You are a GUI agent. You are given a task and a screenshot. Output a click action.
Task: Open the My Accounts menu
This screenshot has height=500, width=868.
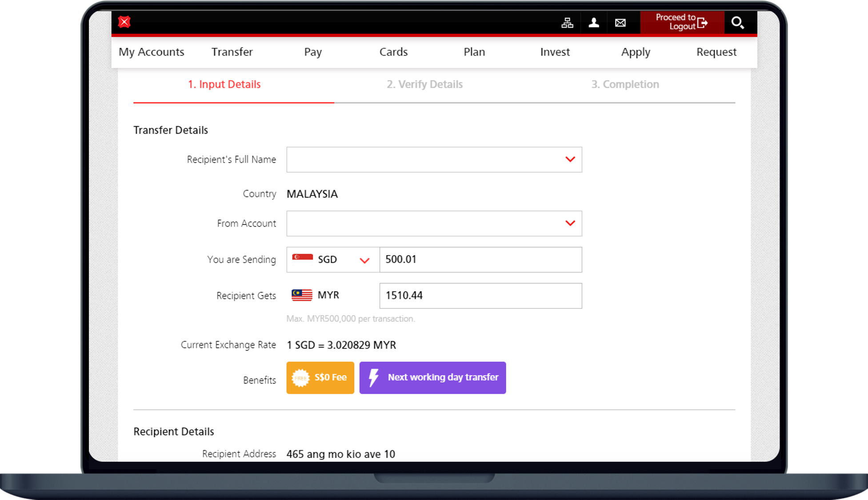coord(151,52)
